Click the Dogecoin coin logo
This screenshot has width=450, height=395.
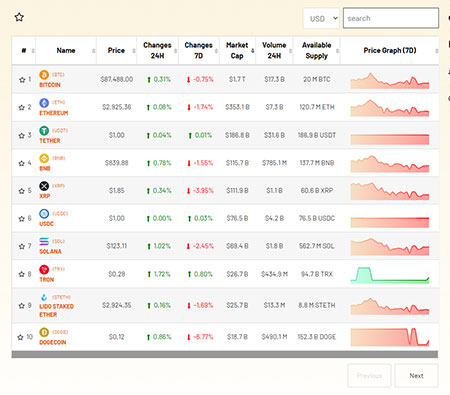click(44, 332)
